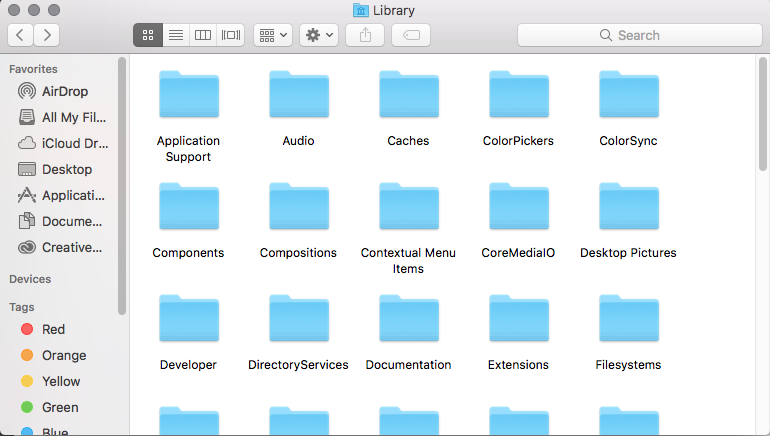Close the Finder window
The image size is (770, 436).
(x=14, y=10)
